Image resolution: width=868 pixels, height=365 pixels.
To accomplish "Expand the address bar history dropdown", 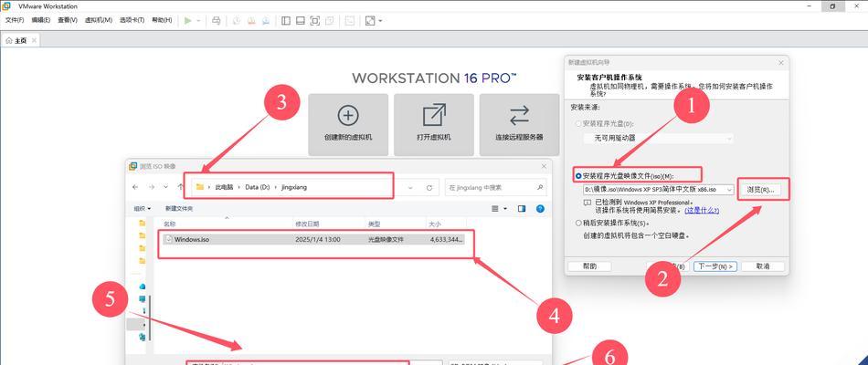I will pyautogui.click(x=410, y=188).
